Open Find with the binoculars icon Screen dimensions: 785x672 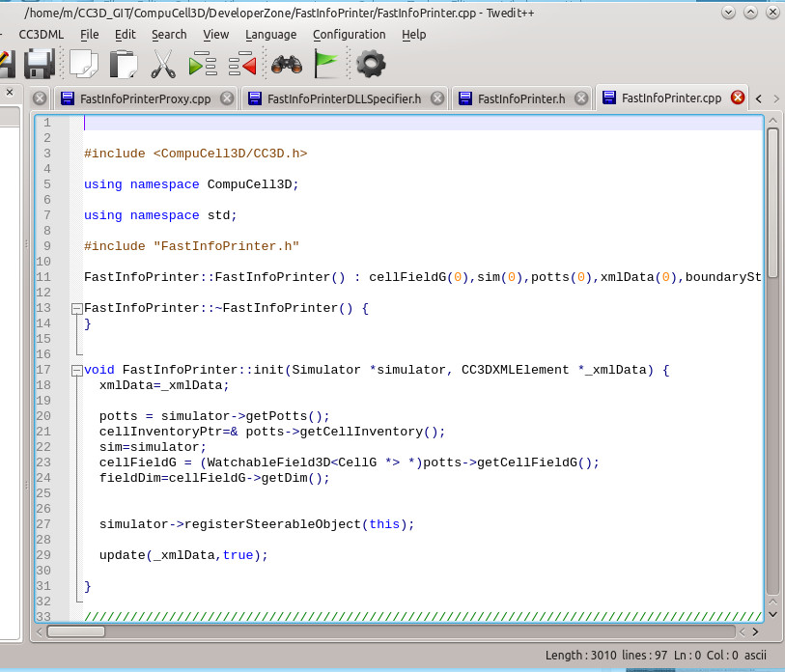point(287,65)
